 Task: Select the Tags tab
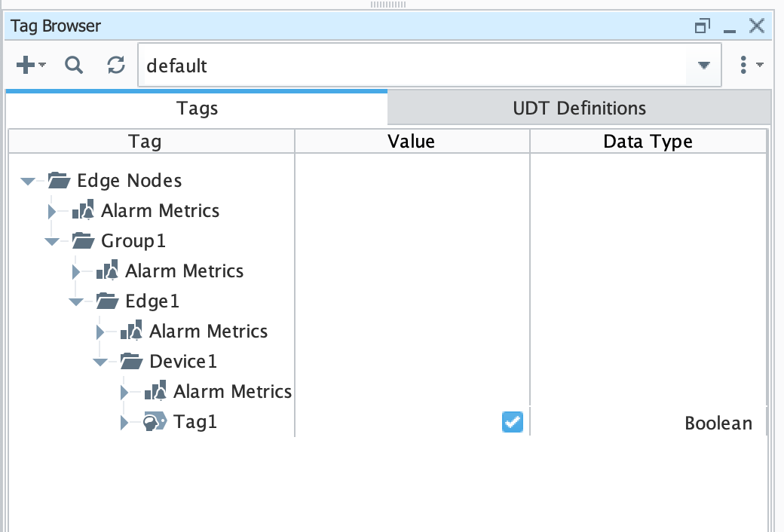coord(197,108)
